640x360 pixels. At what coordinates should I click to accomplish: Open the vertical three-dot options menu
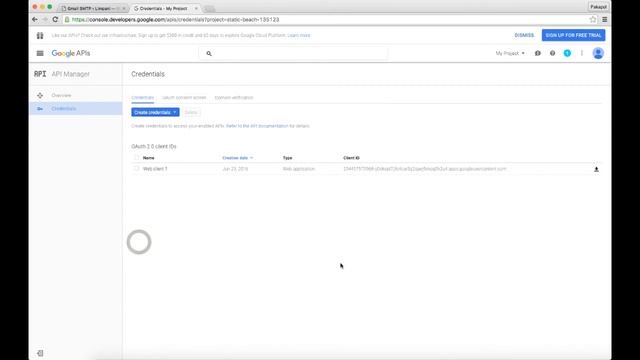(x=582, y=53)
